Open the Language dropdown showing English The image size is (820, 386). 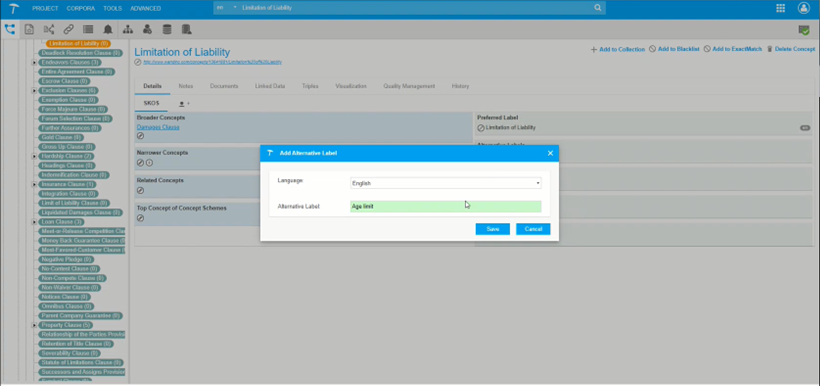click(x=446, y=183)
